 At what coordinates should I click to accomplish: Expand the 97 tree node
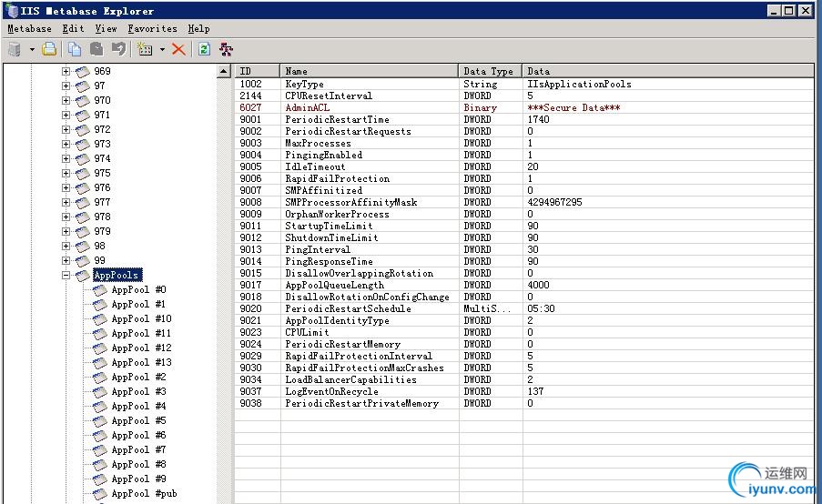[66, 86]
